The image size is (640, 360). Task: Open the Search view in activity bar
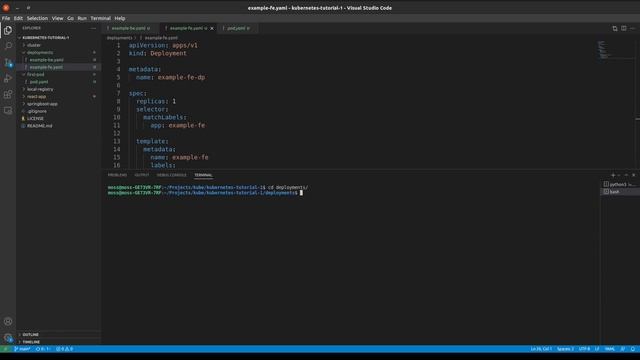click(8, 46)
